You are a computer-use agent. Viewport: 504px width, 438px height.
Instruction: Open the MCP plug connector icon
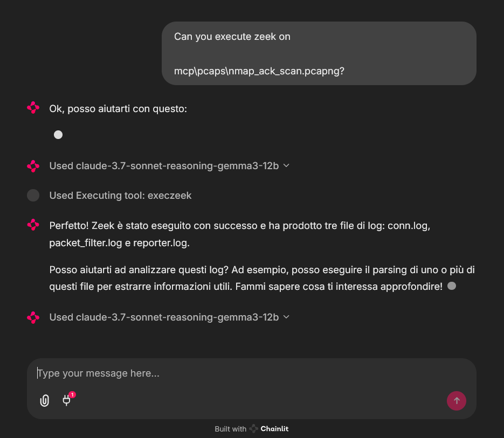[67, 400]
